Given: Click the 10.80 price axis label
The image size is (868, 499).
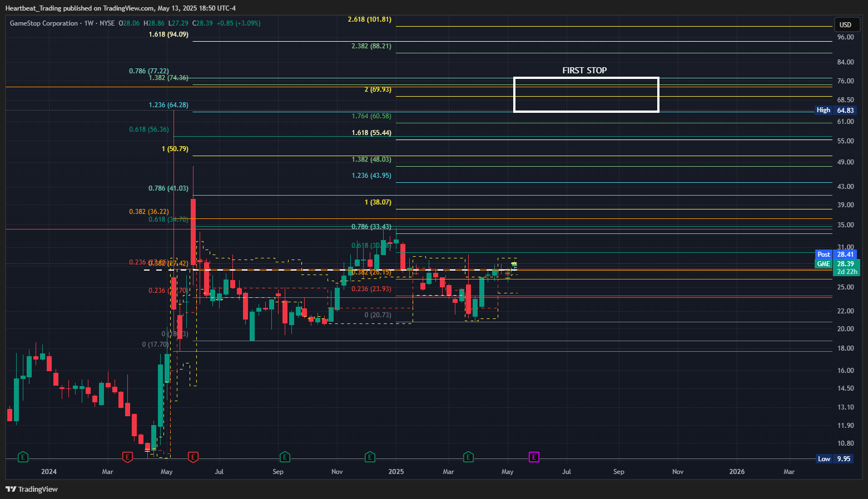Looking at the screenshot, I should pos(845,443).
